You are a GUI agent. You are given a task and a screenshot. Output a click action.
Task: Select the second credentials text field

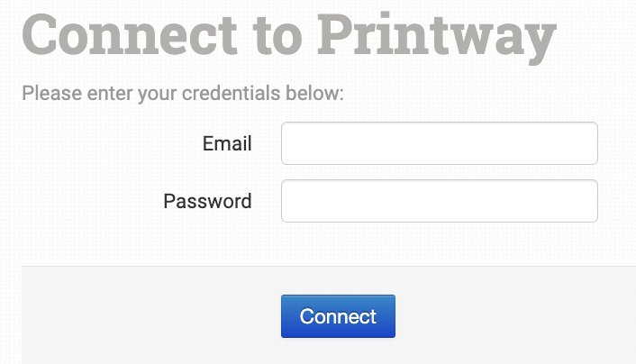440,201
